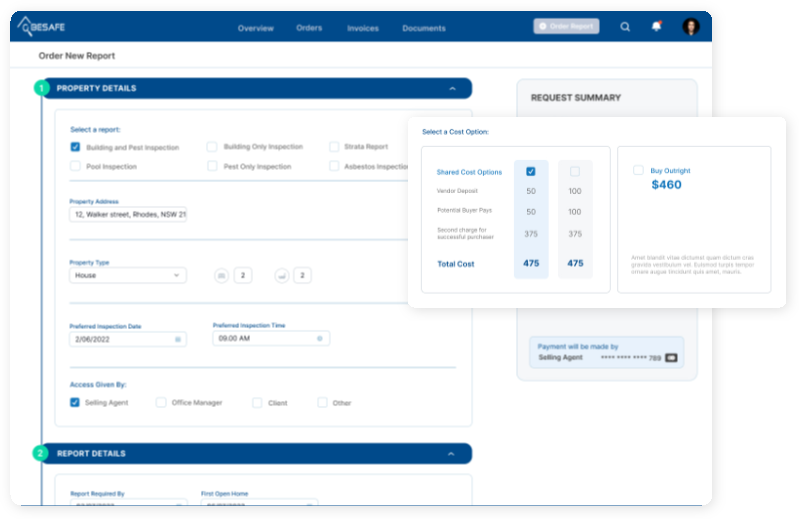Open the Property Type dropdown
The width and height of the screenshot is (799, 519).
(x=127, y=275)
